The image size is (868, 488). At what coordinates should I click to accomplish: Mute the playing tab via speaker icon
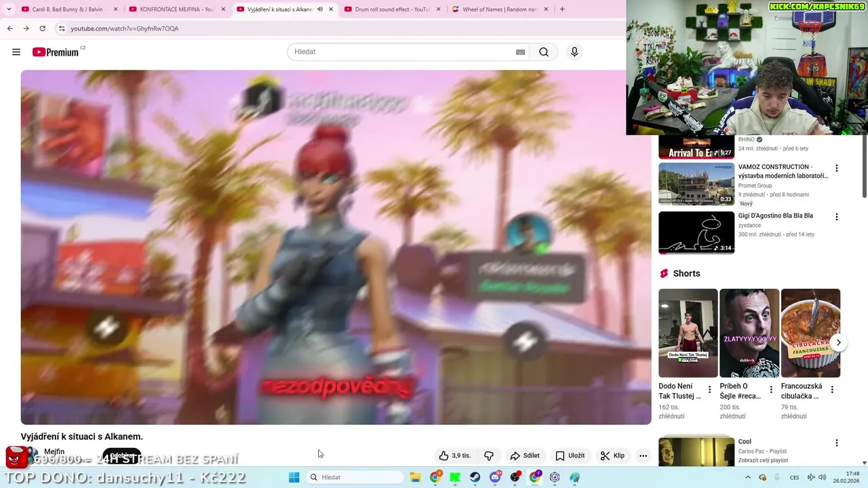320,9
